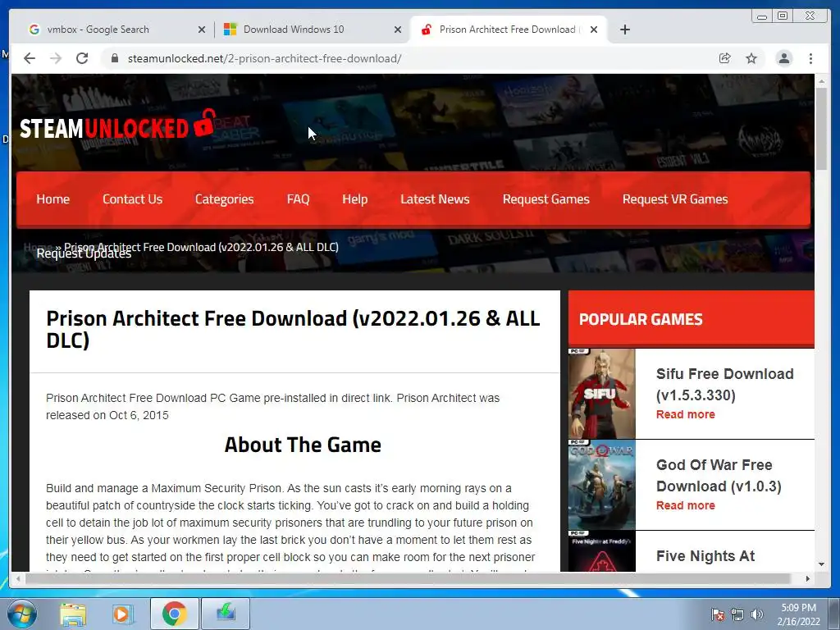
Task: Click the Prison Architect Free Download page title
Action: (x=293, y=329)
